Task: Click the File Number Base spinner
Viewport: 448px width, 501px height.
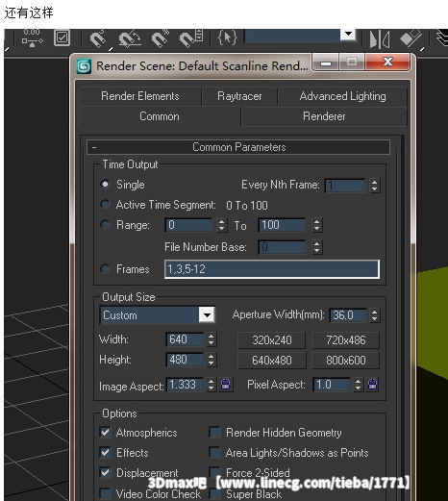Action: [x=316, y=247]
